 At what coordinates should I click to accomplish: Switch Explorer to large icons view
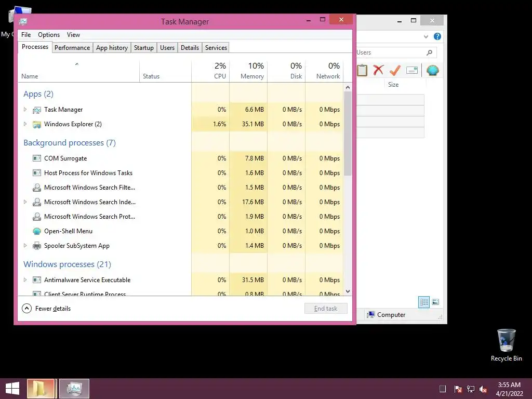pyautogui.click(x=436, y=302)
